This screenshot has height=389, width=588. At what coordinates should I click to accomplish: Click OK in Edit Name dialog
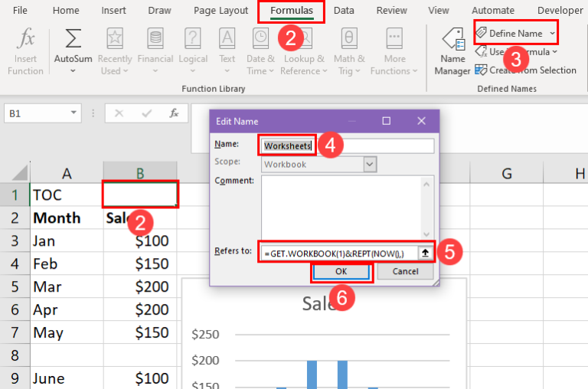(x=341, y=271)
